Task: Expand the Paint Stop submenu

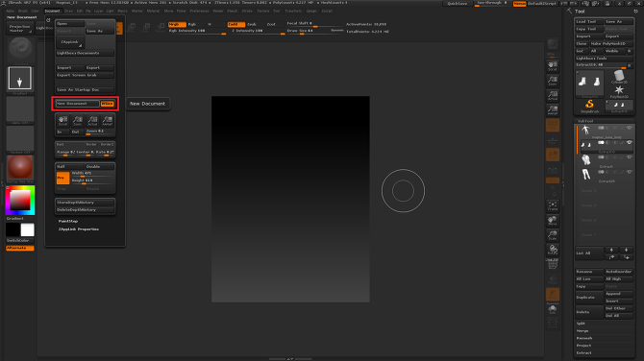Action: (x=68, y=222)
